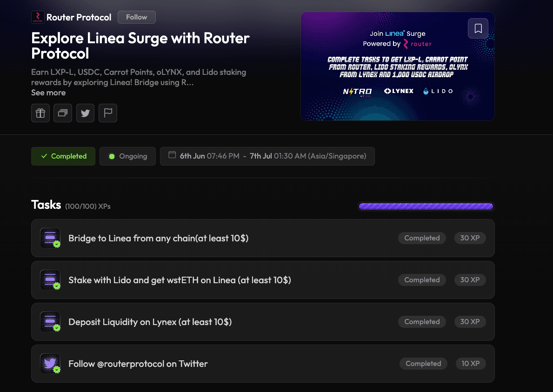Click the Router Protocol logo icon
The image size is (553, 392).
click(x=38, y=17)
